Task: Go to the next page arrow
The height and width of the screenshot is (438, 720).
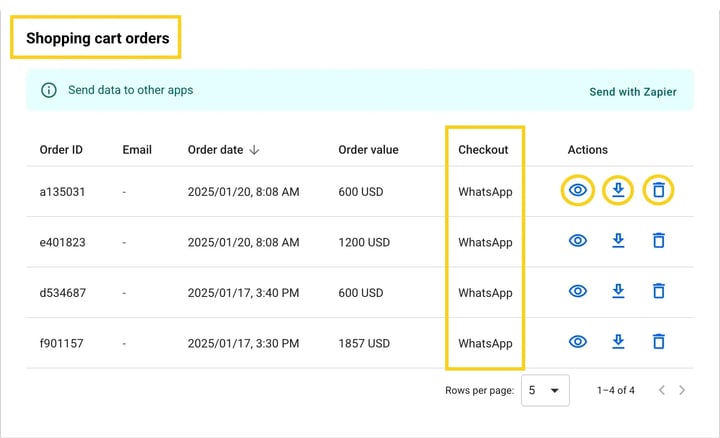Action: pos(682,390)
